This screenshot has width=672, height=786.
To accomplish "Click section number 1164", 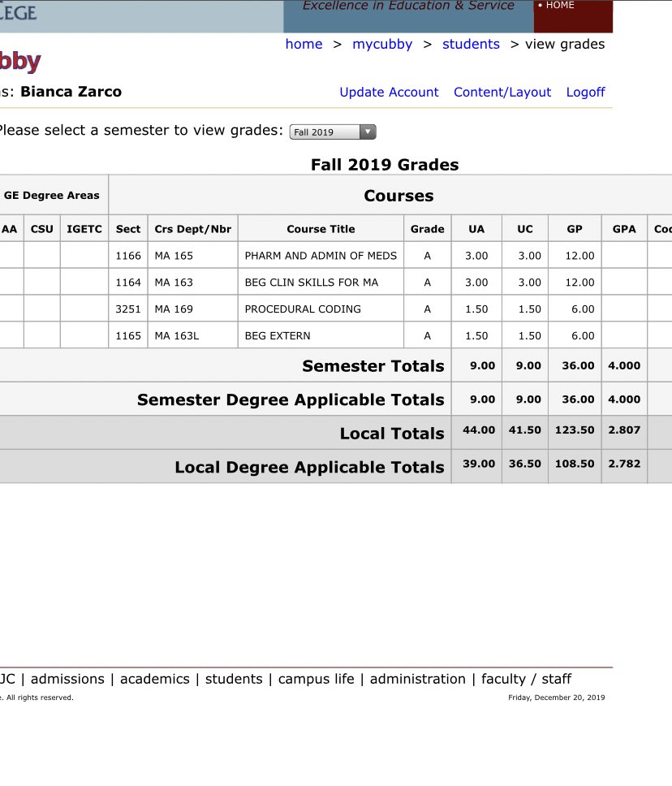I will [128, 283].
